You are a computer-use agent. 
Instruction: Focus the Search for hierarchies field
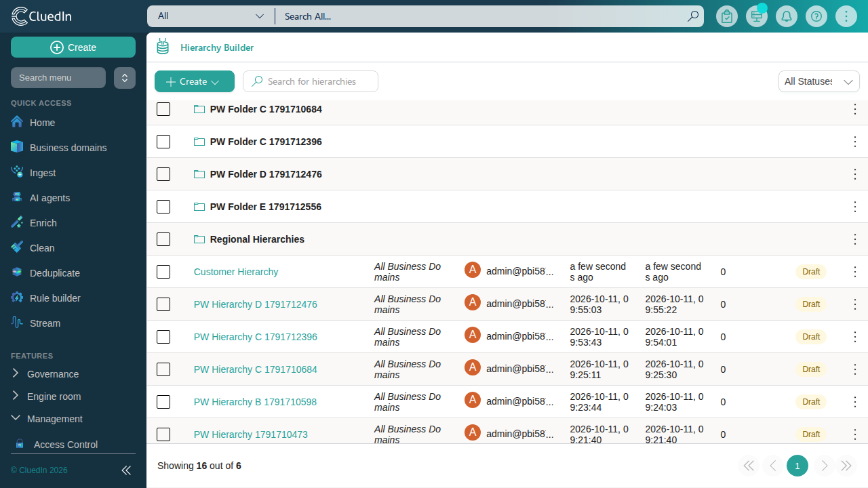click(311, 81)
